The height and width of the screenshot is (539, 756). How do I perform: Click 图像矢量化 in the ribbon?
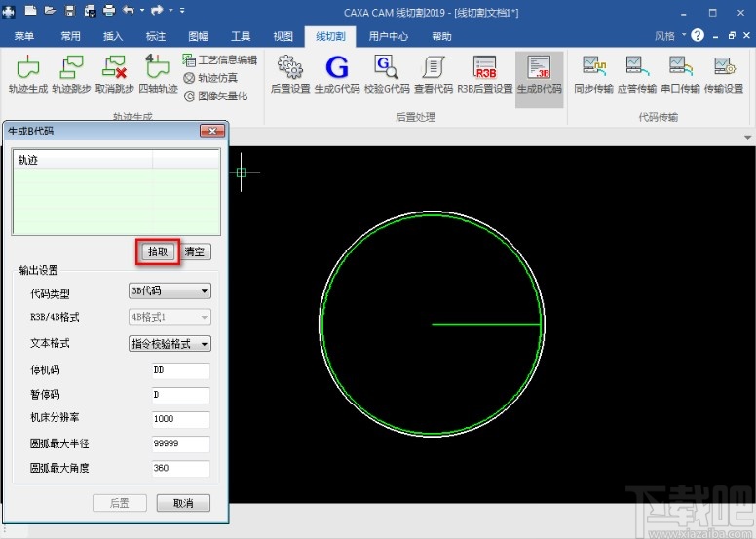pos(215,96)
